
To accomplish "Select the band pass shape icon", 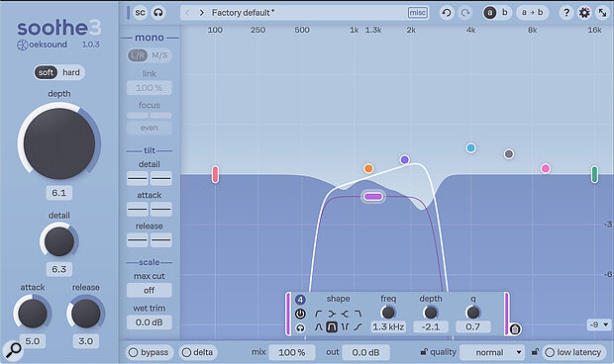I will pos(332,326).
